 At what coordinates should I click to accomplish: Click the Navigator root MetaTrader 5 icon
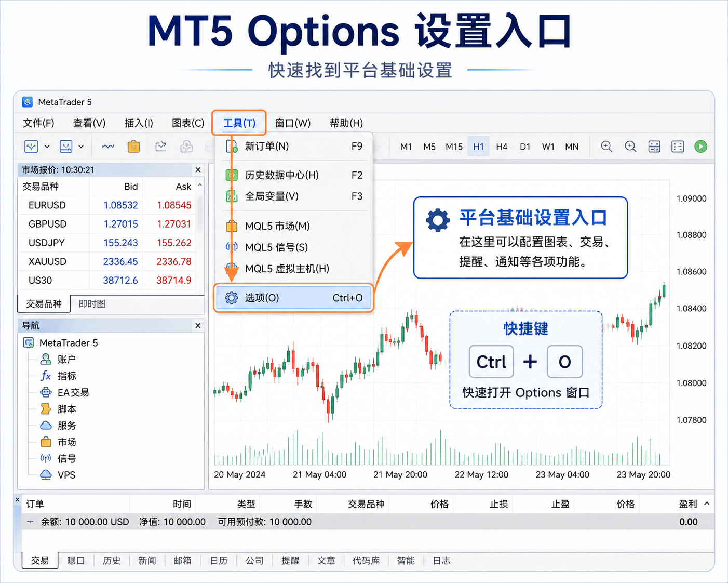(x=29, y=343)
